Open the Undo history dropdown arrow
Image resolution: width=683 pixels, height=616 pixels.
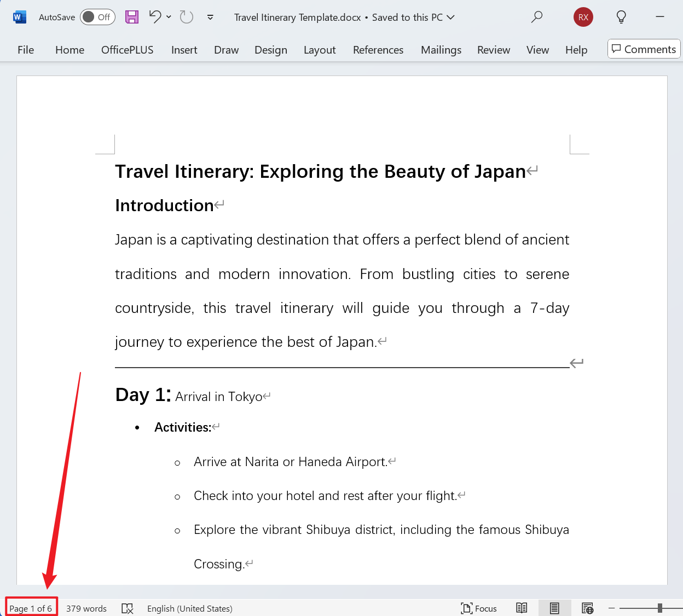point(169,17)
